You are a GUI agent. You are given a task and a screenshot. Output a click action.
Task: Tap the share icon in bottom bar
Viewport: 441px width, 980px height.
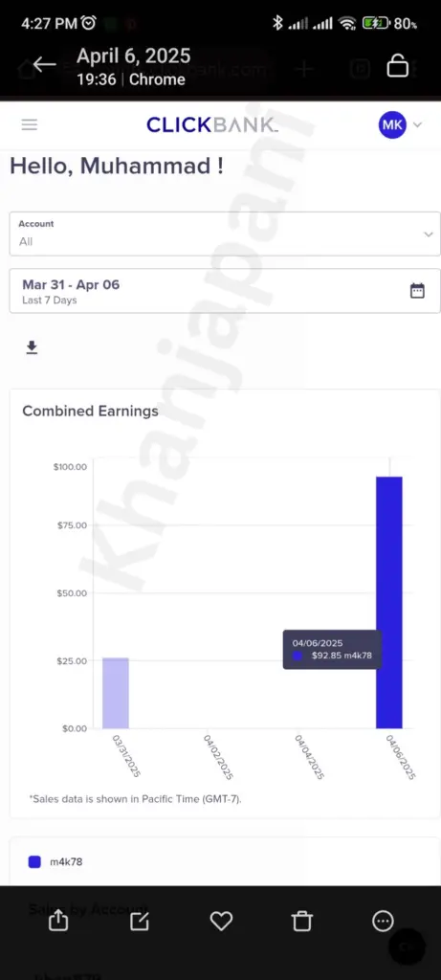(58, 921)
